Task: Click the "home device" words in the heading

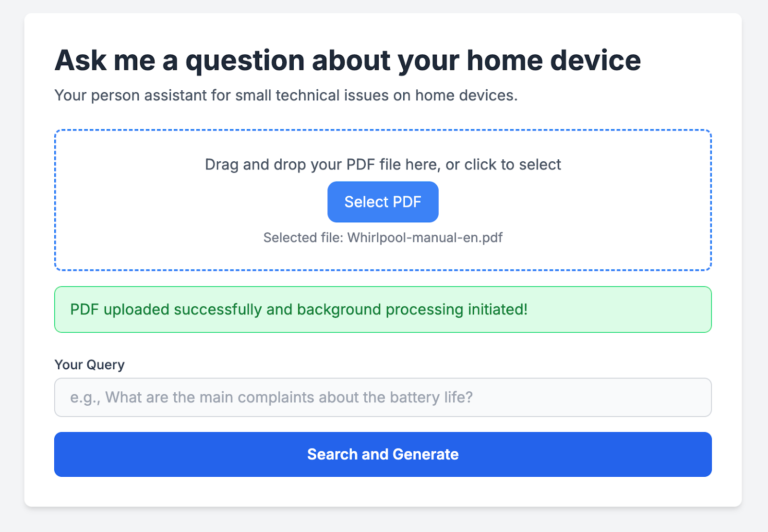Action: click(553, 60)
